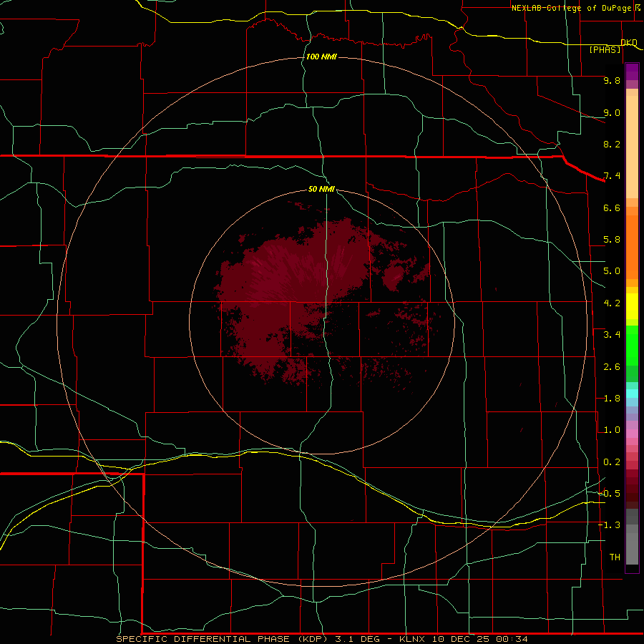Screen dimensions: 644x644
Task: Click the 50 NMI range ring label
Action: (321, 189)
